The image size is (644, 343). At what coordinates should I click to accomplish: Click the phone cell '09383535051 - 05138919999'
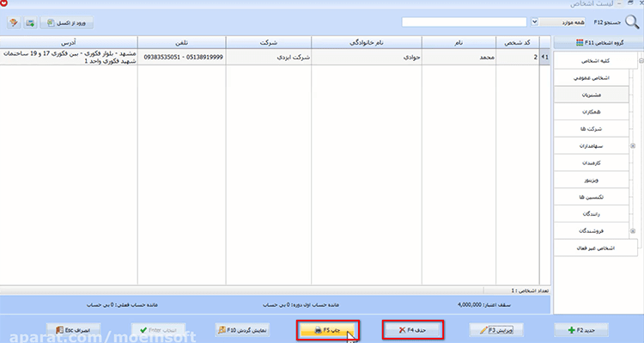[181, 57]
